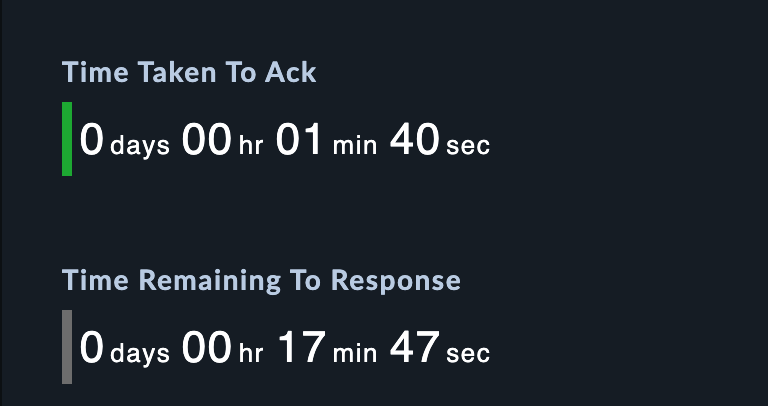Select the 0 days value in Ack time
Viewport: 768px width, 406px height.
[x=92, y=140]
